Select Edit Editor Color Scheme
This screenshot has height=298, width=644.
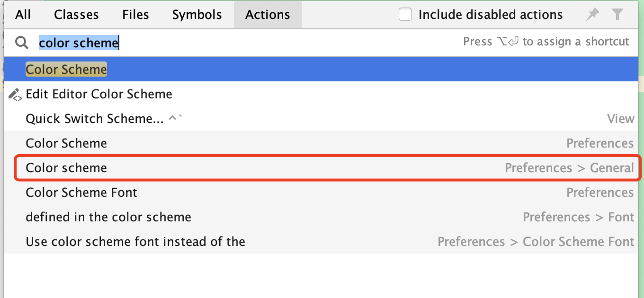coord(98,94)
